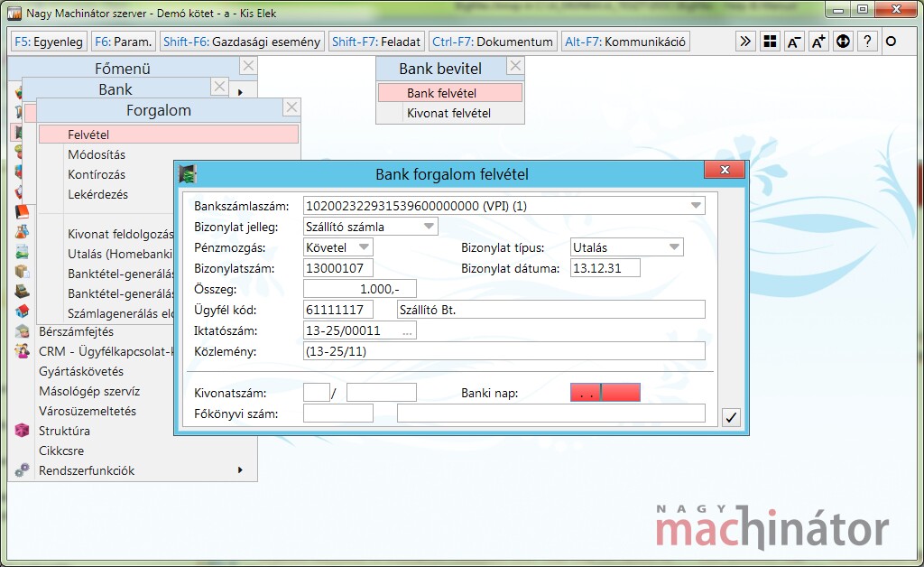
Task: Choose Kivonat felvétel in Bank bevitel
Action: [449, 113]
